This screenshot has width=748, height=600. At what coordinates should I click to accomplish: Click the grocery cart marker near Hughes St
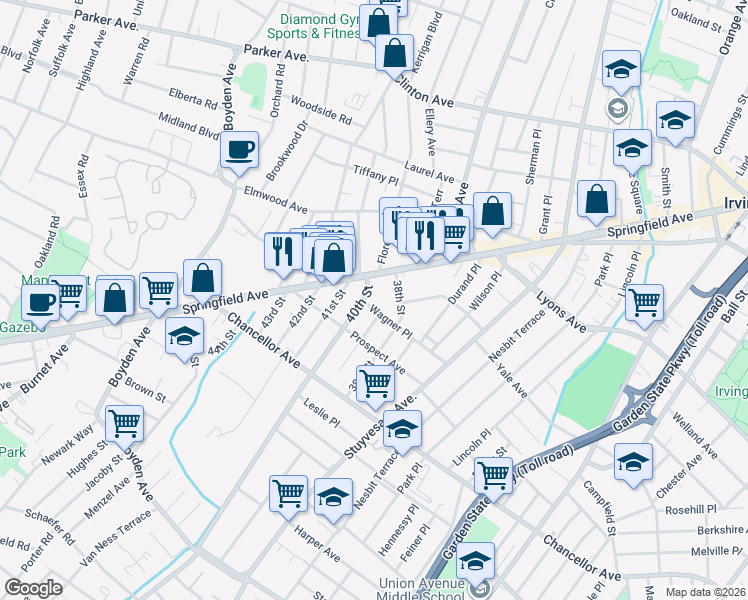click(x=124, y=423)
